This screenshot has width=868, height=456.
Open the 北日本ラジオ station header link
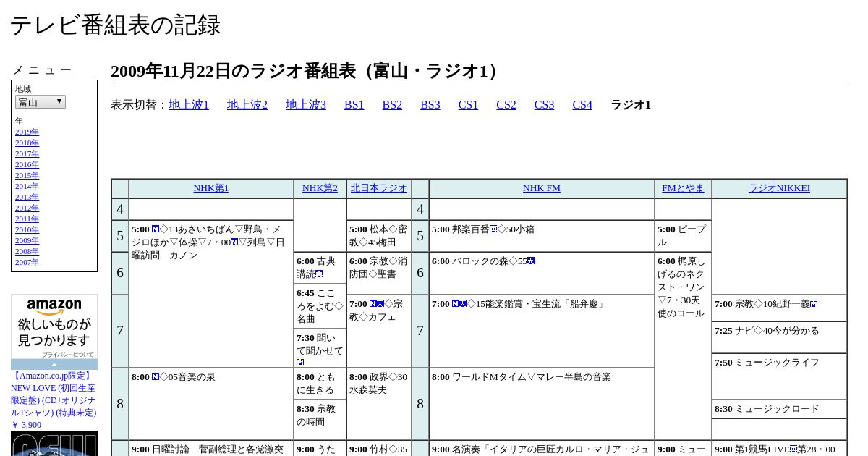click(379, 188)
